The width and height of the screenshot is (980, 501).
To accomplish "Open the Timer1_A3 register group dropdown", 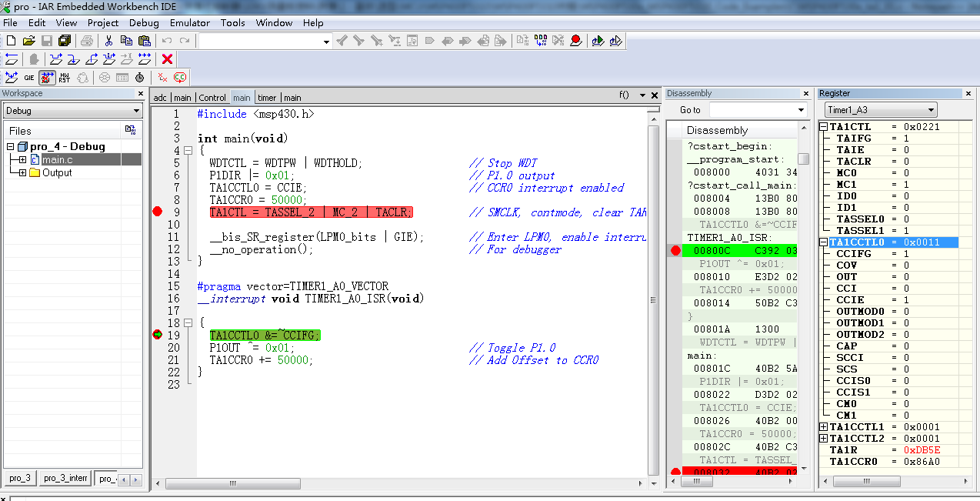I will click(931, 110).
